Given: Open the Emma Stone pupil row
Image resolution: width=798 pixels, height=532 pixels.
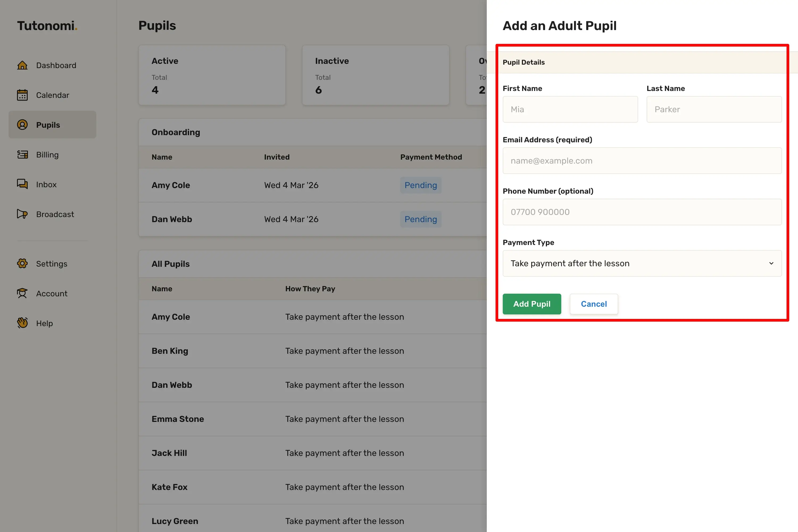Looking at the screenshot, I should point(178,419).
